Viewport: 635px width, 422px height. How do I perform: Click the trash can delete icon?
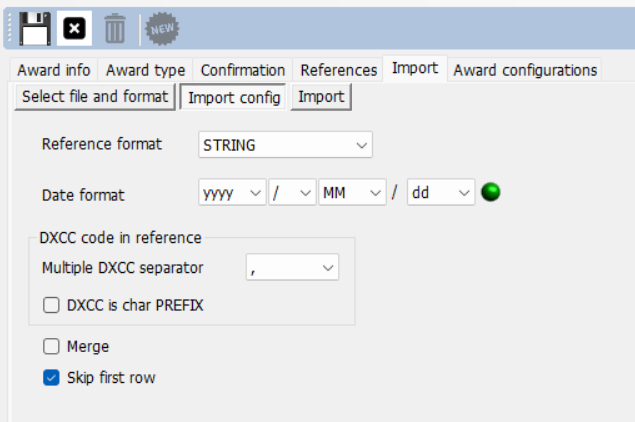pyautogui.click(x=115, y=28)
